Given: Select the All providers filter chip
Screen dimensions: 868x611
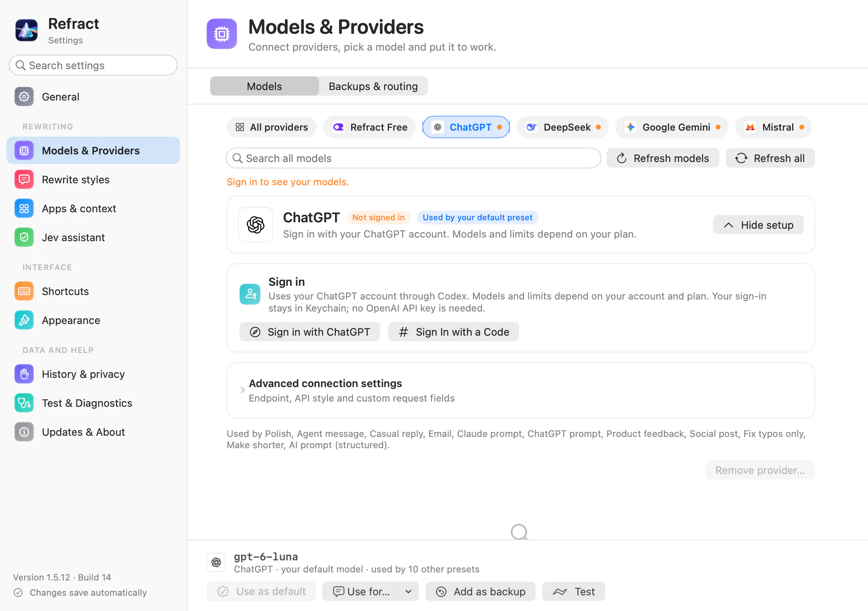Looking at the screenshot, I should [272, 127].
